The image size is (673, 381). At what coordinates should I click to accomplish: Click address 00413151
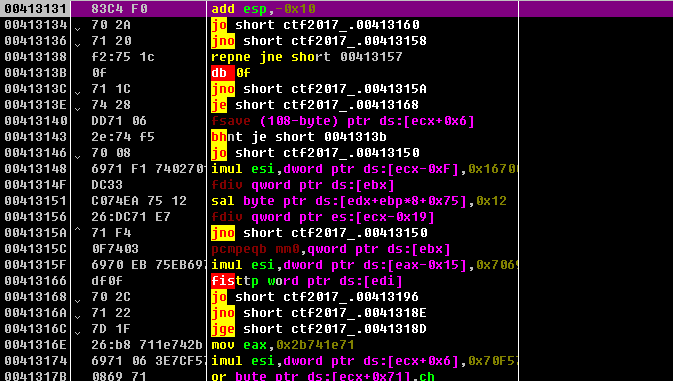36,201
